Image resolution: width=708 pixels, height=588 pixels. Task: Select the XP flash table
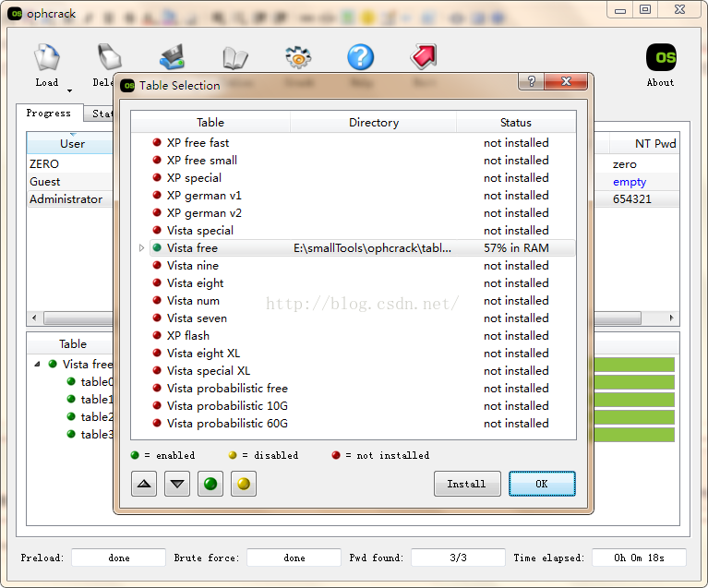(188, 336)
